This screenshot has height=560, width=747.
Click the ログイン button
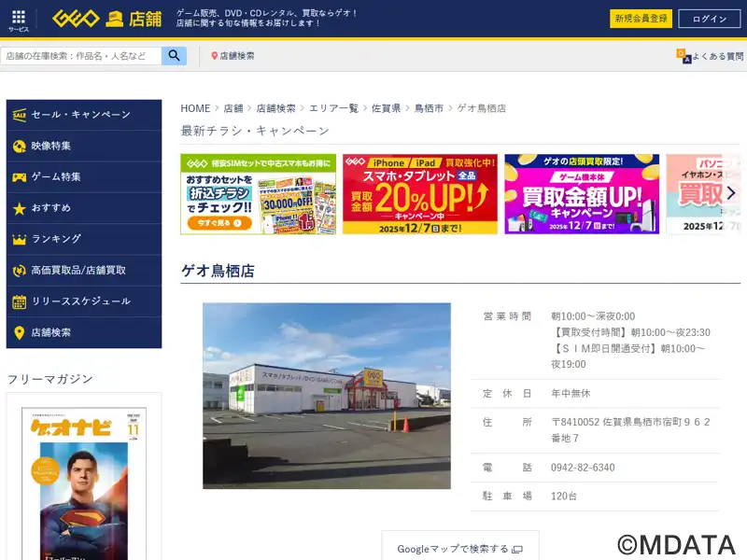pos(710,19)
